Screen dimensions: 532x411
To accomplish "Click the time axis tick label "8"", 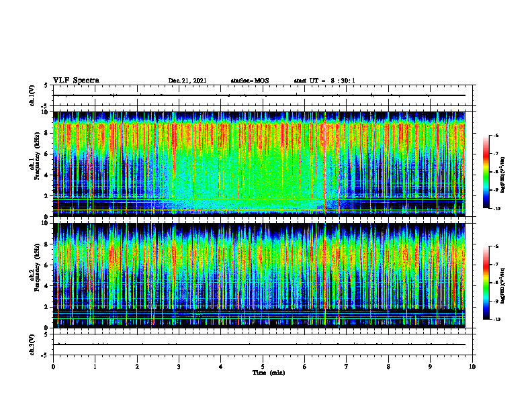I will pos(388,367).
